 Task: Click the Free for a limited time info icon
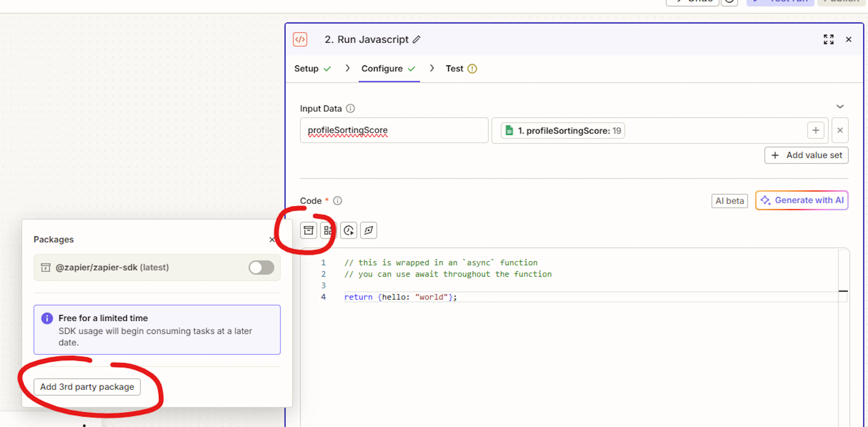point(47,318)
